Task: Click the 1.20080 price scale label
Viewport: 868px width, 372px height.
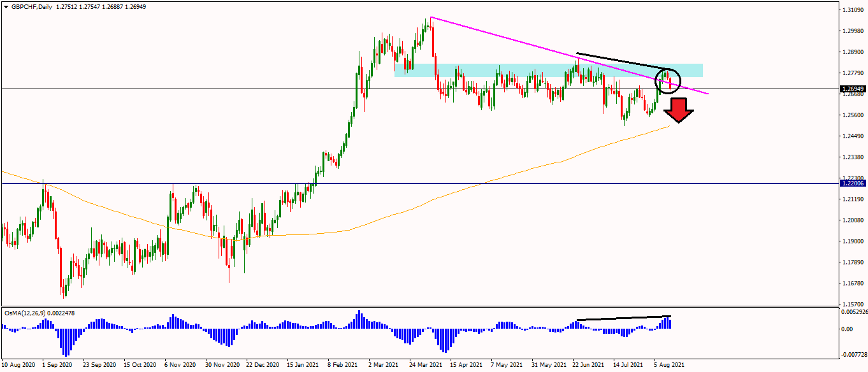Action: click(853, 220)
